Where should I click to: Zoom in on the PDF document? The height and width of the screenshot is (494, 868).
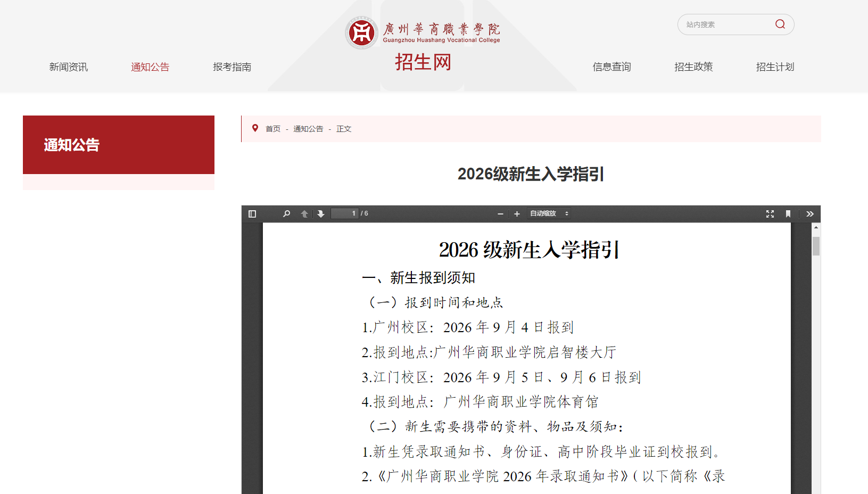(x=517, y=213)
